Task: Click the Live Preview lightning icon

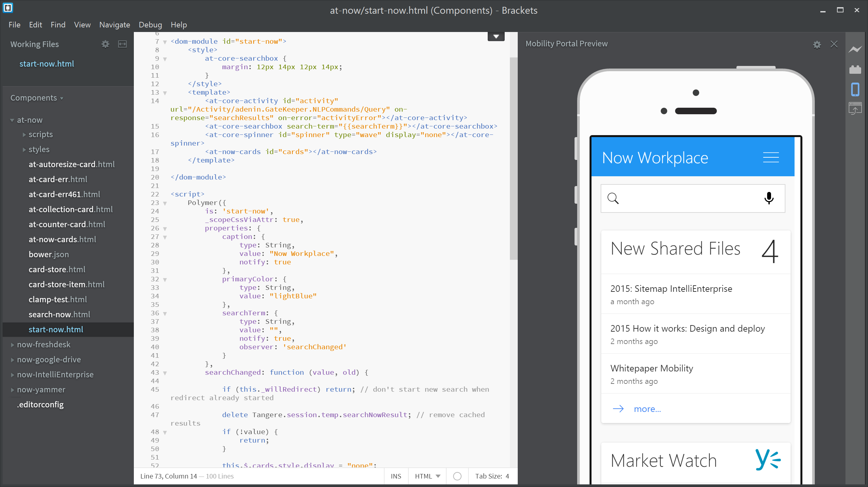Action: pyautogui.click(x=855, y=50)
